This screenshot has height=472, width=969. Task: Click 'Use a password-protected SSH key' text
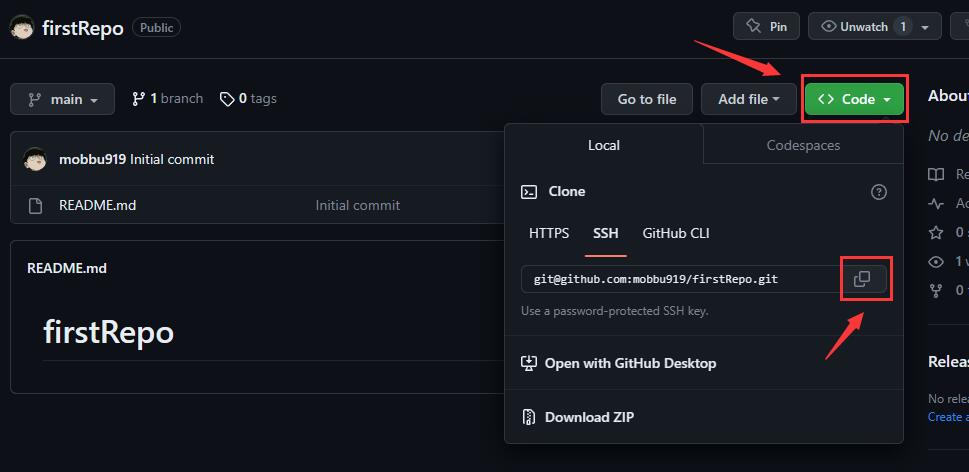coord(615,311)
